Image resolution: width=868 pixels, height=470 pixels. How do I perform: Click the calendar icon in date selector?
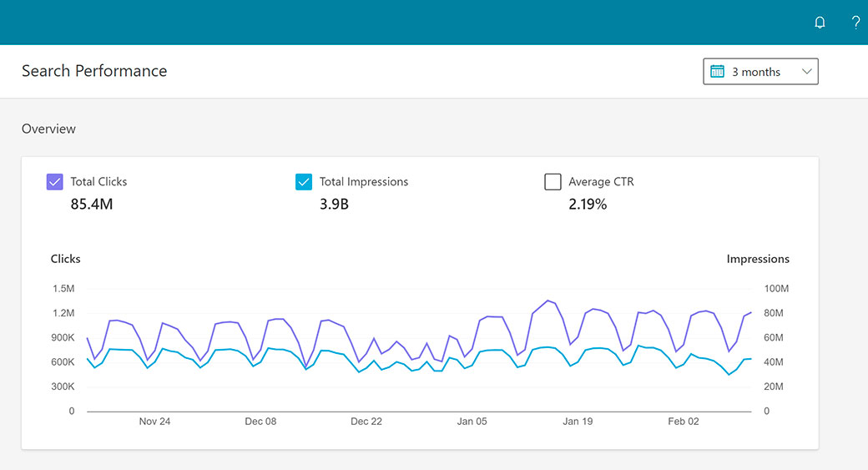pos(717,72)
